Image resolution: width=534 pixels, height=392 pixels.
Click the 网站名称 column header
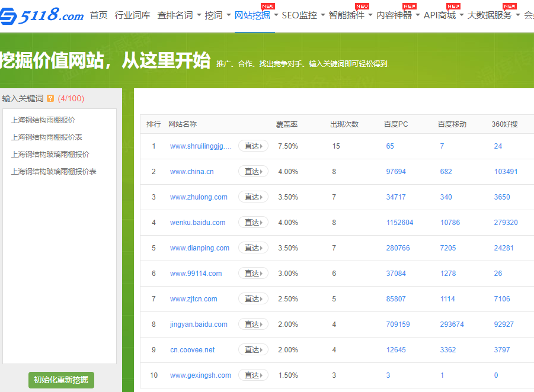[183, 124]
